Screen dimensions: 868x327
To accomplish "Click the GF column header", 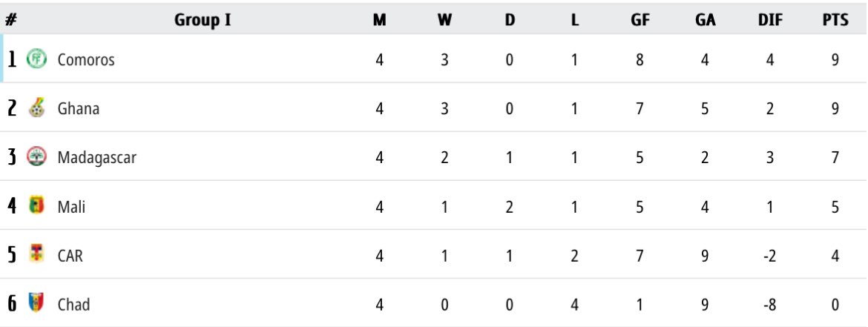I will (640, 21).
